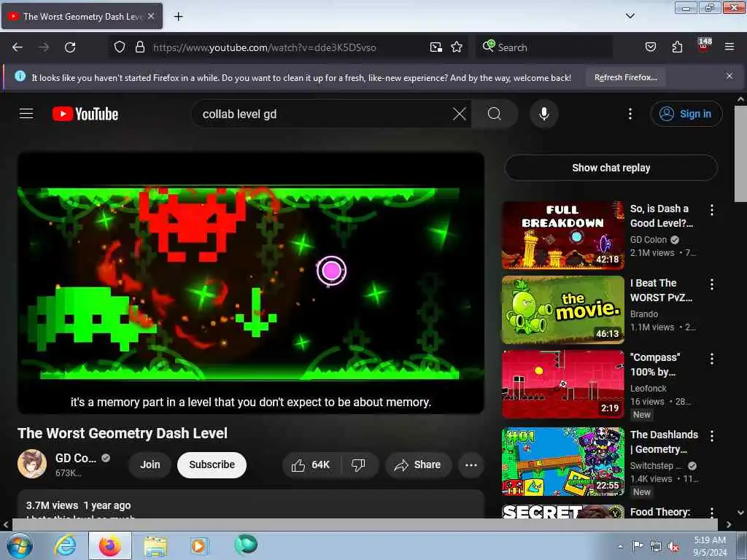Open the clock showing 5:19 AM

pyautogui.click(x=710, y=546)
